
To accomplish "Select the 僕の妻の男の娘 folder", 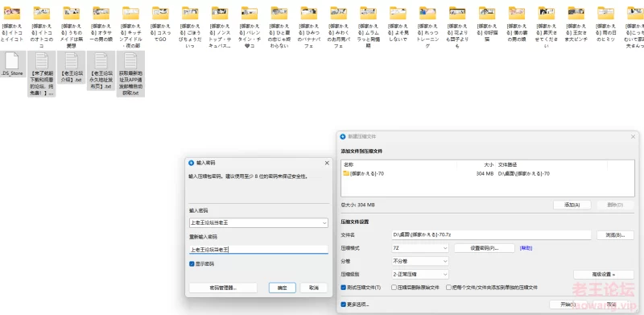I will (x=517, y=23).
